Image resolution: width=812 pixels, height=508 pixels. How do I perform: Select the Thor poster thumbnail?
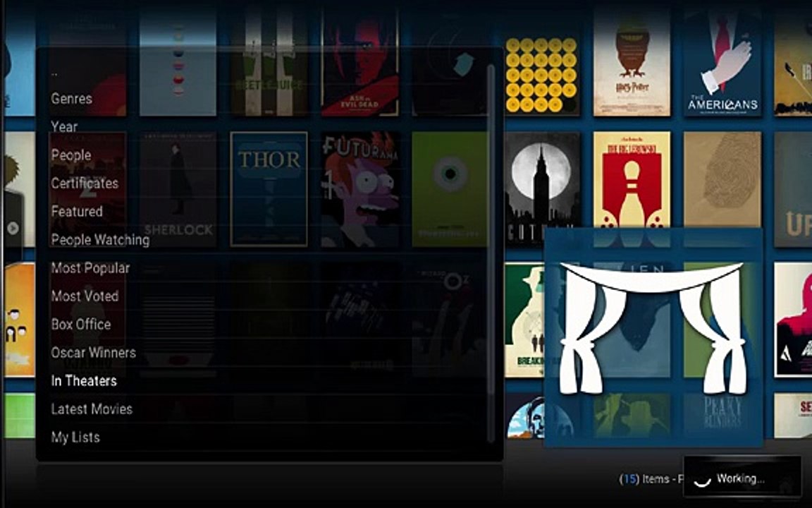pyautogui.click(x=269, y=189)
